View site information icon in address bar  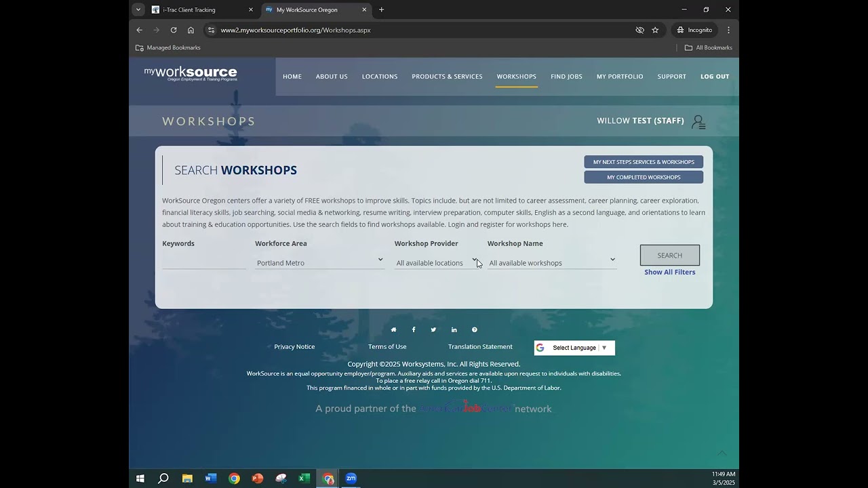pos(211,30)
